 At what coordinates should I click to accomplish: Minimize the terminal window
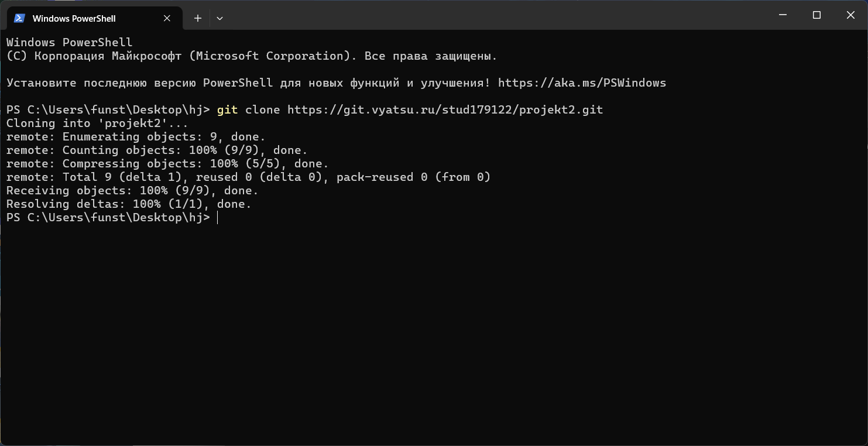[783, 15]
